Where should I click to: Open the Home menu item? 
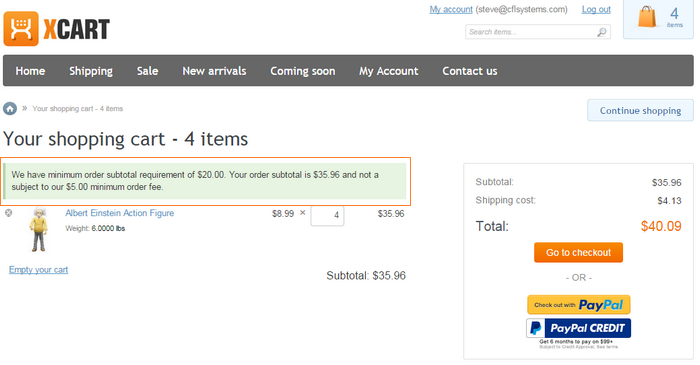click(30, 71)
